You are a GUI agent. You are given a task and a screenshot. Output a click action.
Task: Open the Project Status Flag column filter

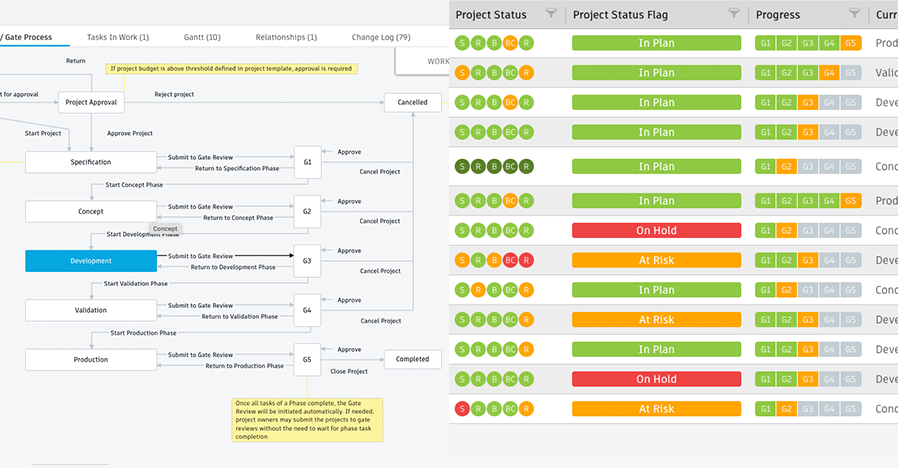pyautogui.click(x=734, y=14)
